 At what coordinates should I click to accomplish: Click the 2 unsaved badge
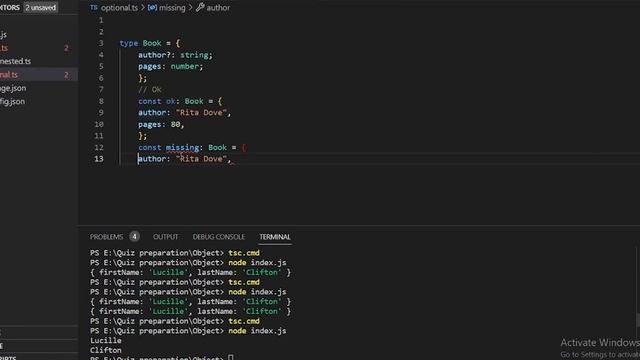[40, 8]
